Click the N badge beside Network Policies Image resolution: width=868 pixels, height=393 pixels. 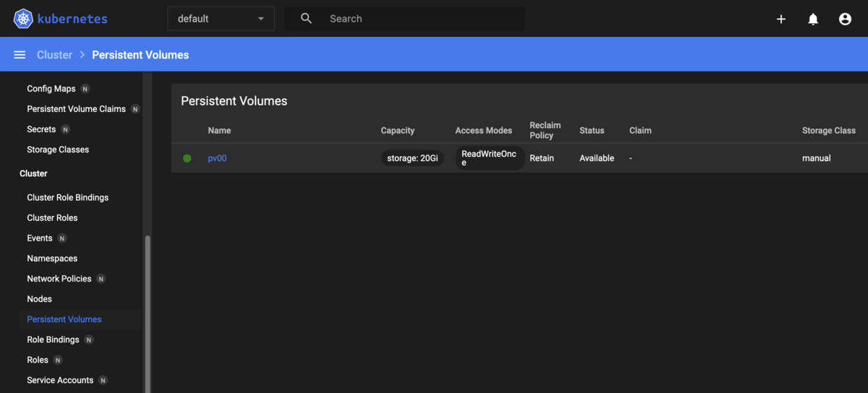pyautogui.click(x=101, y=279)
